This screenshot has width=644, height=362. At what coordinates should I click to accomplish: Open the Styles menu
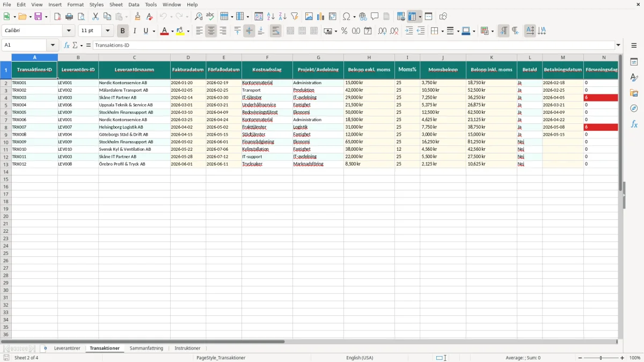pos(97,4)
